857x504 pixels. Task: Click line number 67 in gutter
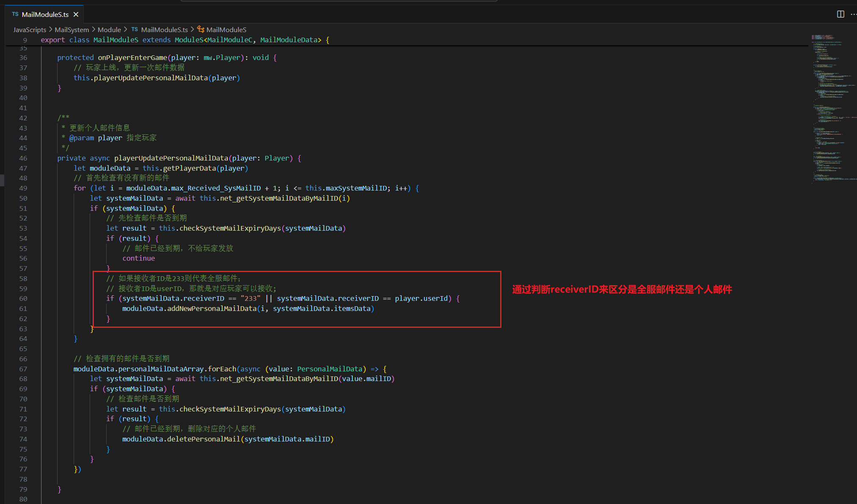(23, 369)
